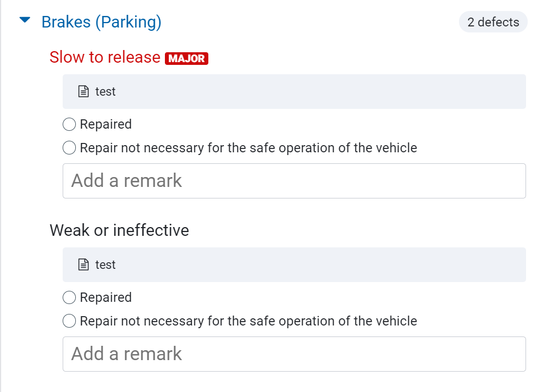Click Add a remark under Slow to release
The height and width of the screenshot is (392, 542).
pyautogui.click(x=294, y=180)
